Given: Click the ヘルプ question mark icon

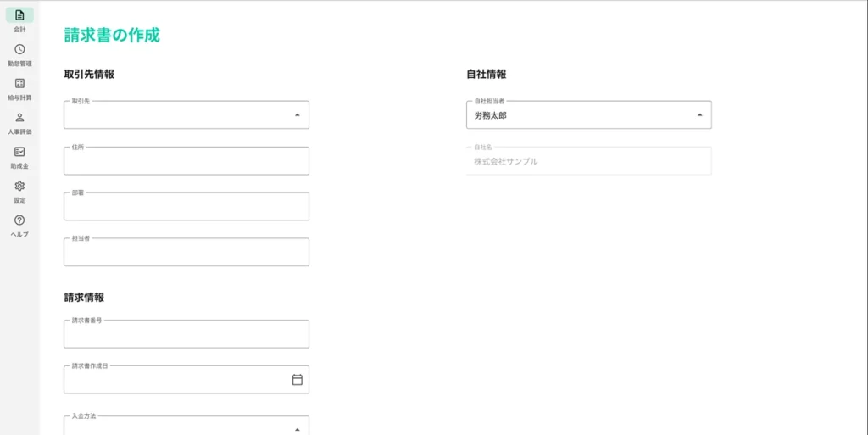Looking at the screenshot, I should [x=19, y=220].
